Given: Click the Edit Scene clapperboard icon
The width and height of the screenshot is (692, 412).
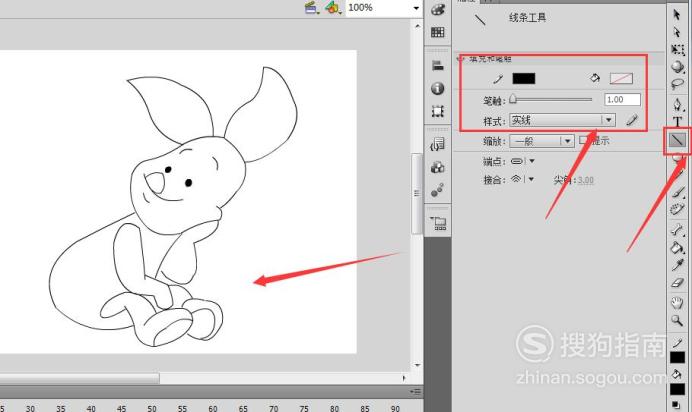Looking at the screenshot, I should pos(312,8).
